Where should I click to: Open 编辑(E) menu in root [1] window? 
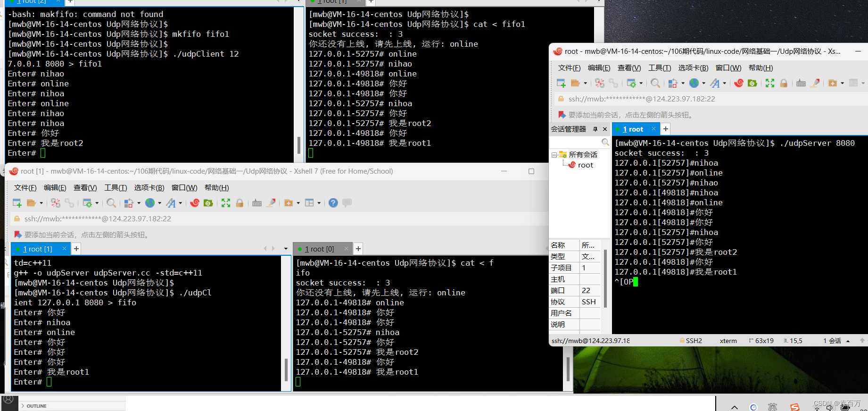(55, 188)
